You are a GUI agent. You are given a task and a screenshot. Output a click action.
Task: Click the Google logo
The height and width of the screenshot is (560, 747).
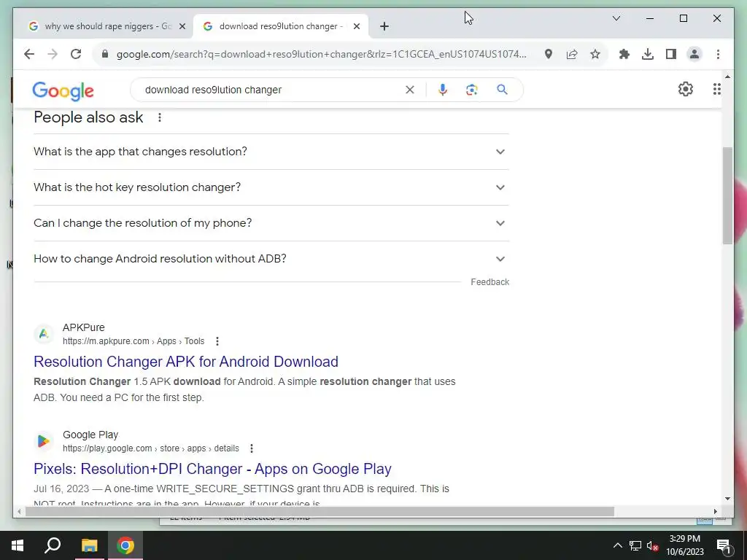63,91
